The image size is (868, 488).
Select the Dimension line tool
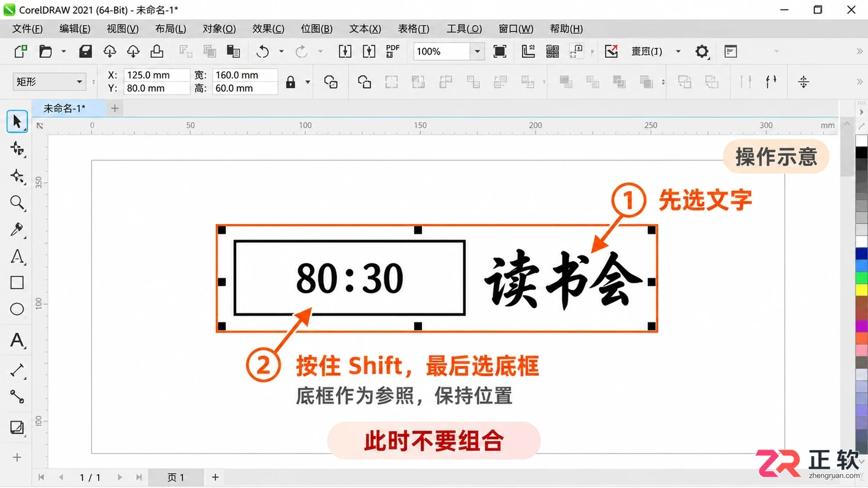coord(17,369)
